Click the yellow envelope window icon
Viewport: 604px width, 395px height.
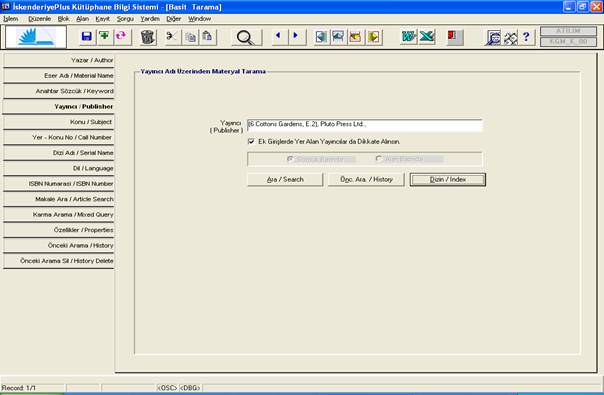(356, 37)
